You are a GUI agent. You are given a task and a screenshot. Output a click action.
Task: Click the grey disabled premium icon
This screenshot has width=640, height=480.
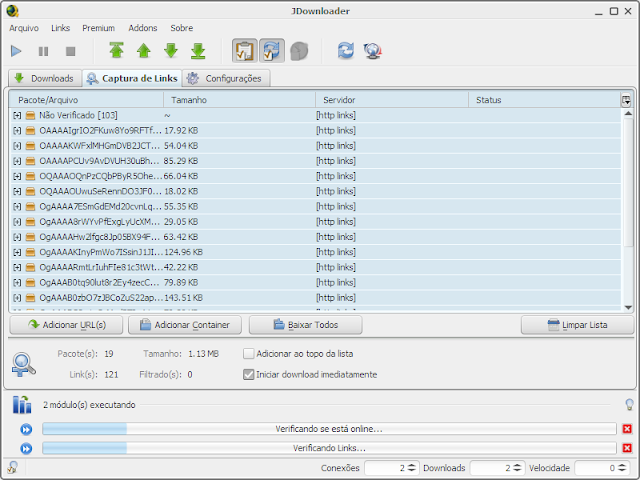point(299,51)
